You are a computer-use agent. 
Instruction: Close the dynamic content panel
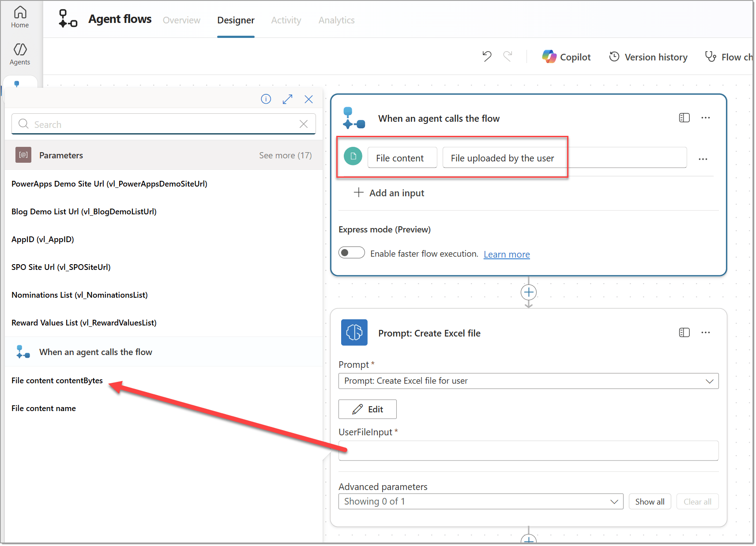coord(308,99)
